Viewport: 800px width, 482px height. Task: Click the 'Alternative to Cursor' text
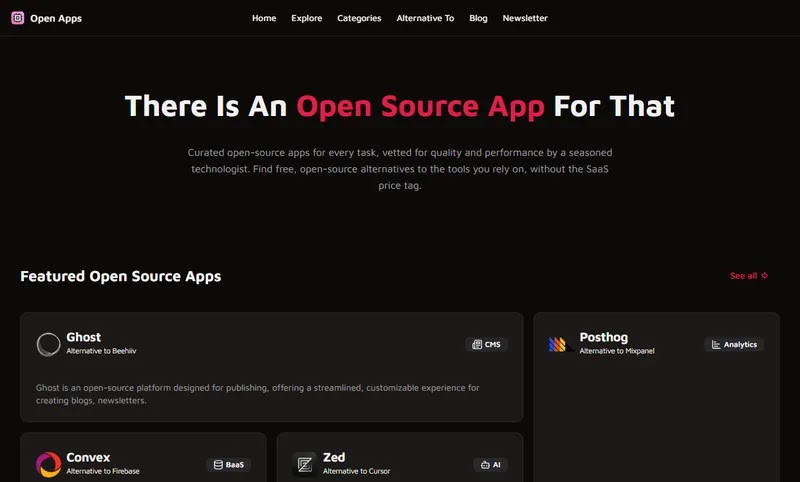point(357,471)
